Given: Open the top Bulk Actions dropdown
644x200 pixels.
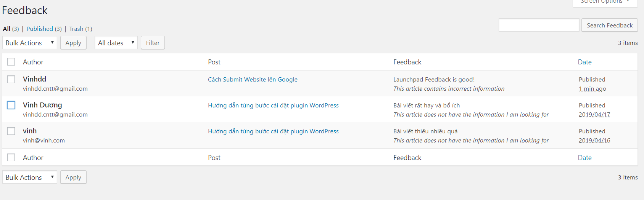Looking at the screenshot, I should pos(30,43).
